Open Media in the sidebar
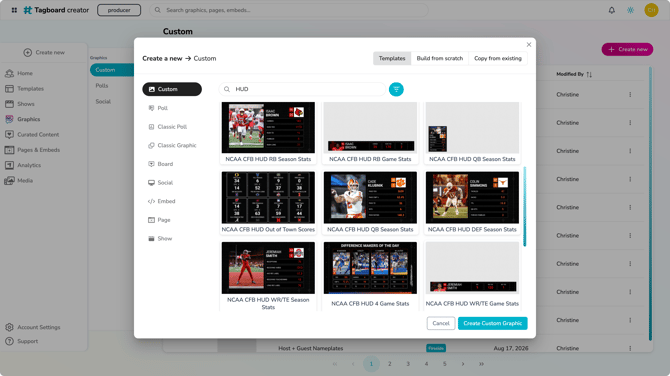Screen dimensions: 670x376 tap(19, 181)
